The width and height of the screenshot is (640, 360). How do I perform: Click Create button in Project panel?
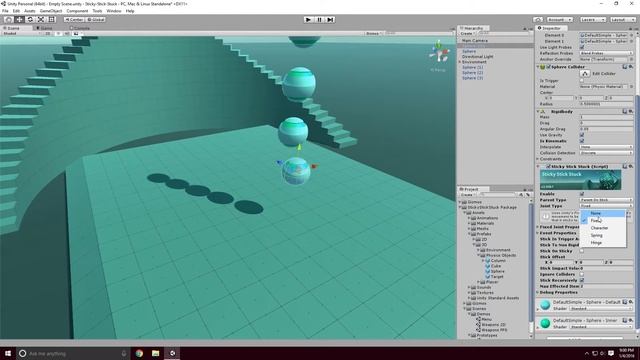tap(467, 195)
